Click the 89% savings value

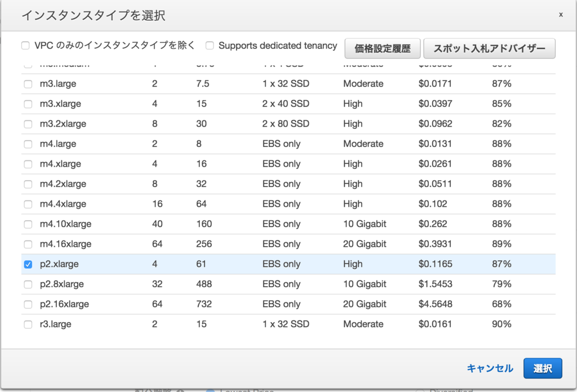[x=501, y=244]
